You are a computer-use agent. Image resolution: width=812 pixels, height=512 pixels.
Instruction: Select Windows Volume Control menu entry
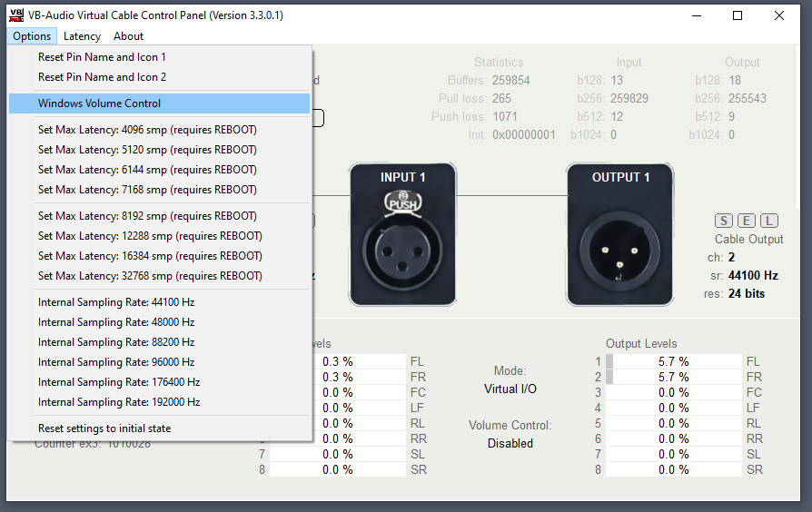click(160, 103)
